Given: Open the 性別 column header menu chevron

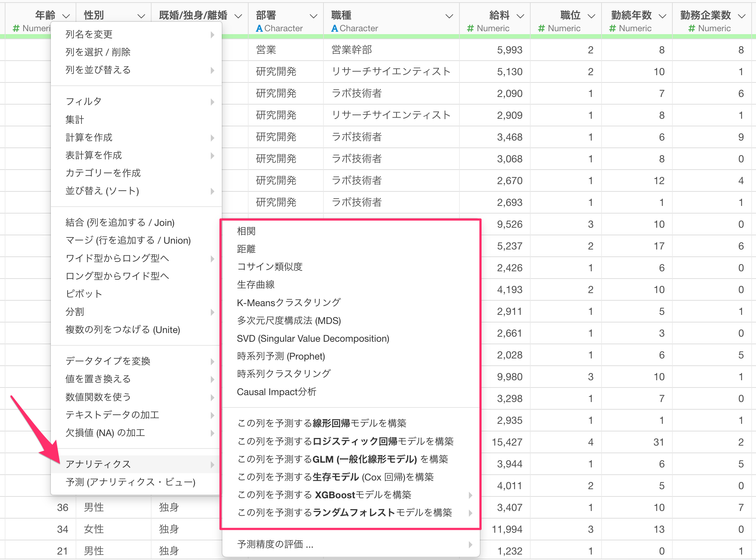Looking at the screenshot, I should pos(141,16).
